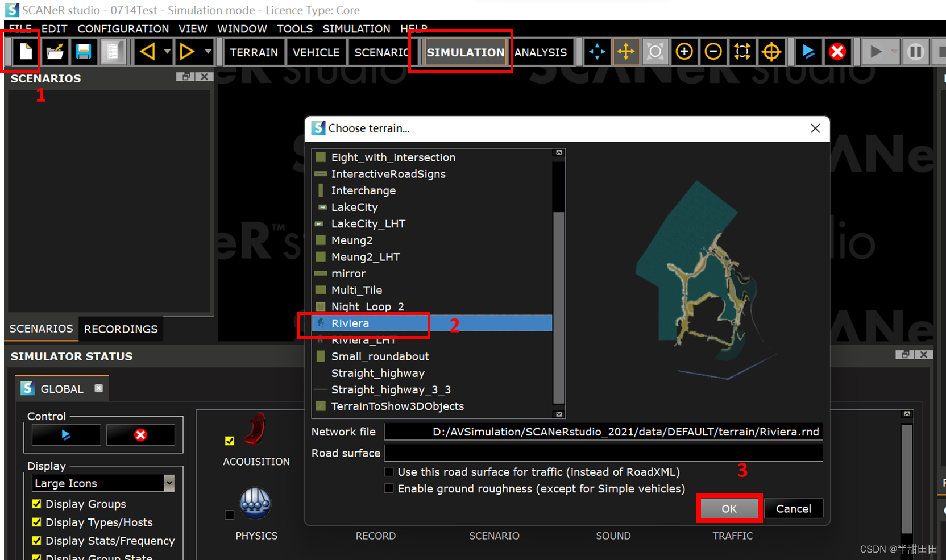This screenshot has height=560, width=946.
Task: Stop simulation with toolbar red X icon
Action: point(837,52)
